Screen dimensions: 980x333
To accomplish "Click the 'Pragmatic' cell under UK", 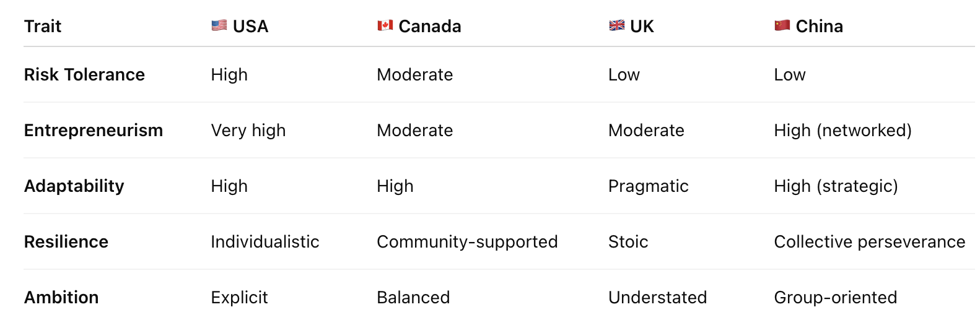I will tap(648, 186).
